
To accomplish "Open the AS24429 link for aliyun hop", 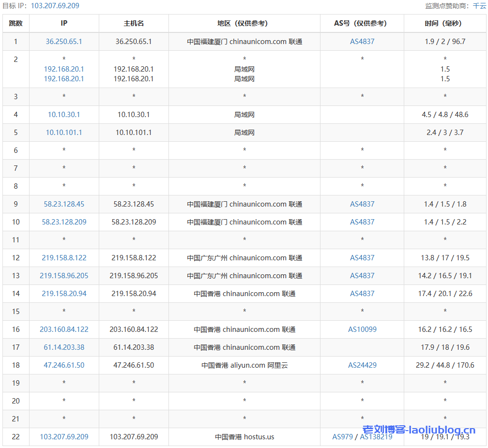I will (362, 365).
